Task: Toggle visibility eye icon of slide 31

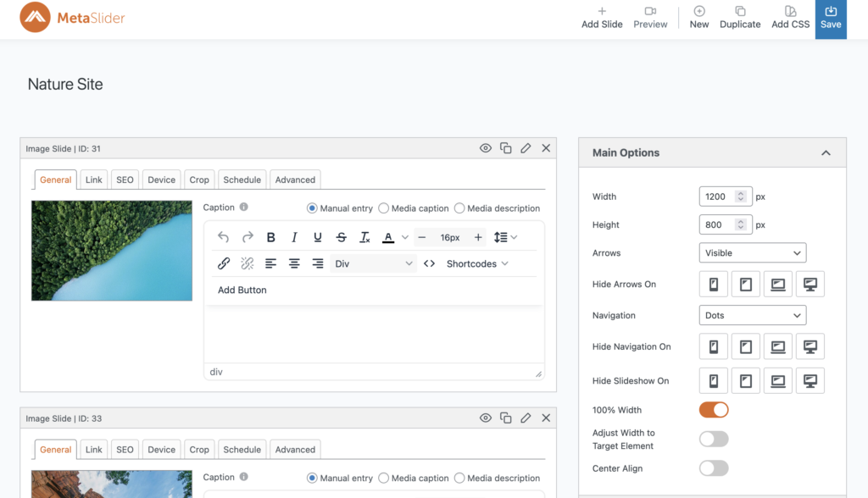Action: (485, 148)
